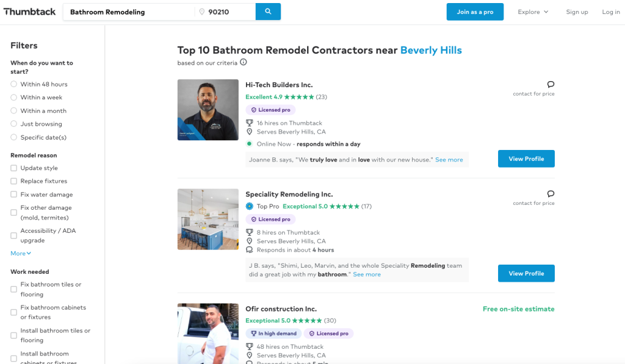Click "Free on-site estimate" text
The width and height of the screenshot is (625, 364).
click(x=519, y=309)
